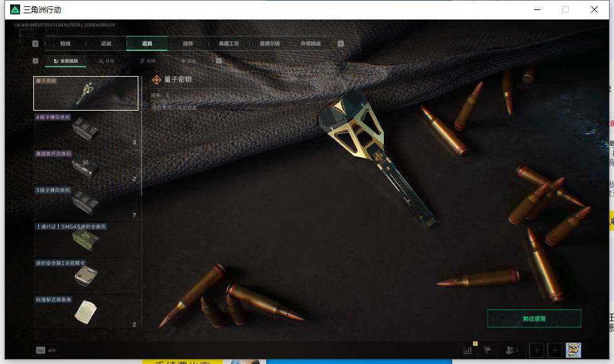Click the second plus squad slot
The height and width of the screenshot is (364, 614).
click(555, 350)
